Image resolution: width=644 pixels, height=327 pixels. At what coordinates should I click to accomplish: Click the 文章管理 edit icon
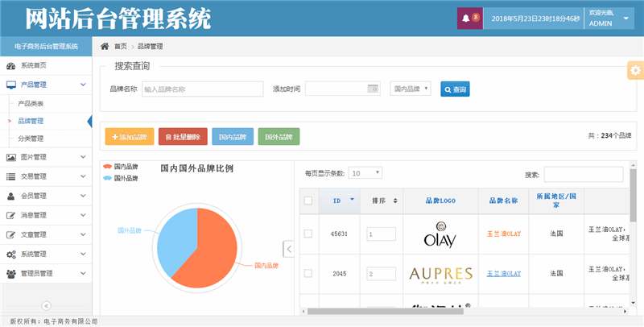coord(11,234)
